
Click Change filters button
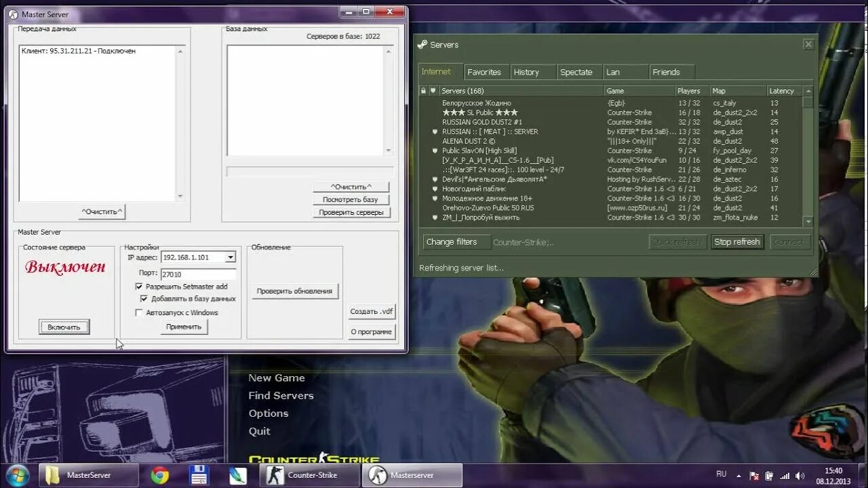click(x=456, y=242)
